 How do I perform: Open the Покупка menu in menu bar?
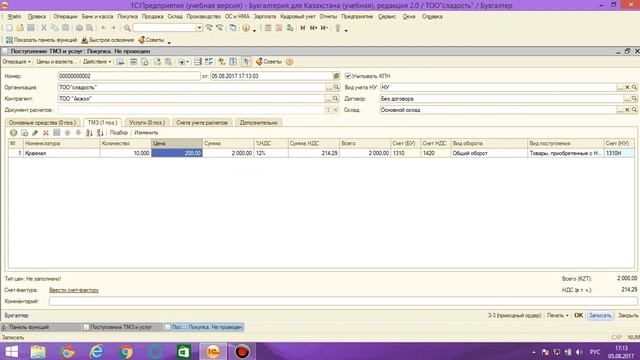(x=127, y=17)
